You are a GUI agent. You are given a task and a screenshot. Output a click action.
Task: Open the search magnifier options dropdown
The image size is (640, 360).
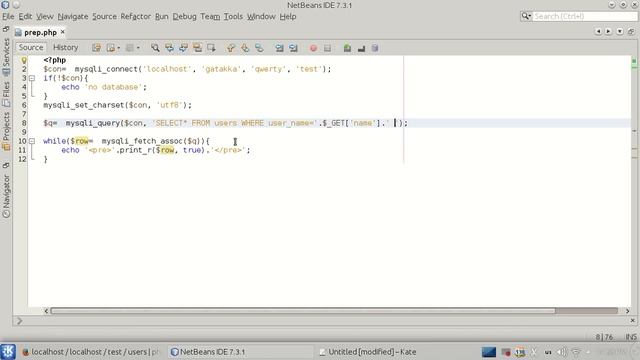526,16
